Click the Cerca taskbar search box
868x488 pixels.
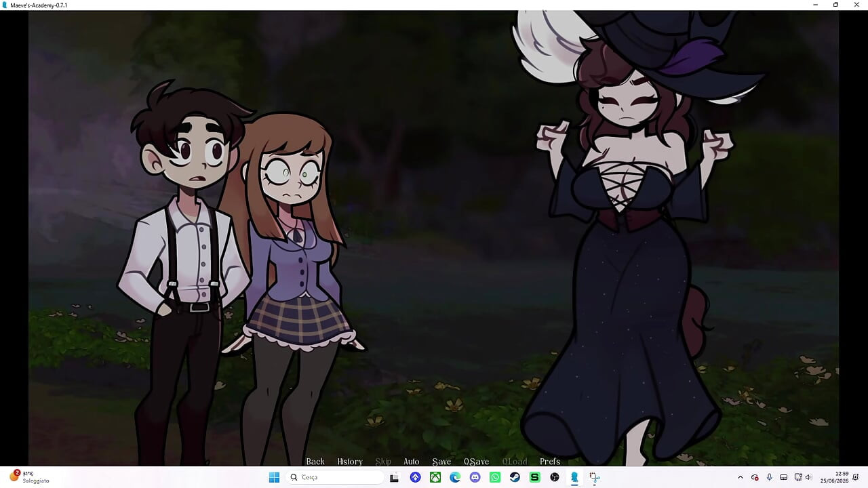coord(335,477)
